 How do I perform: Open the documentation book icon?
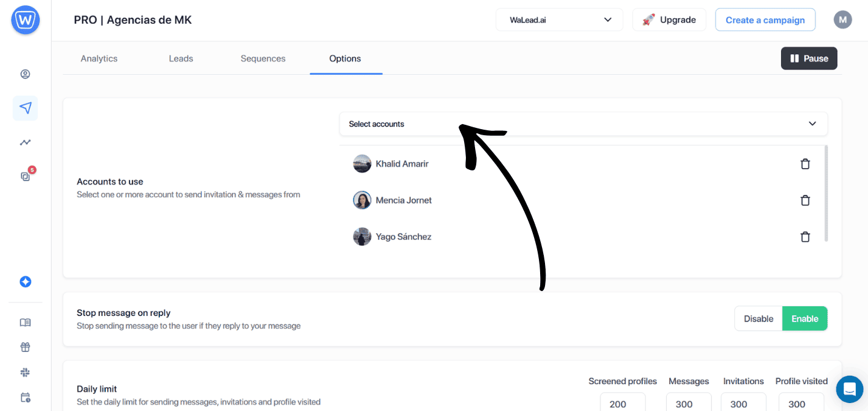click(25, 323)
